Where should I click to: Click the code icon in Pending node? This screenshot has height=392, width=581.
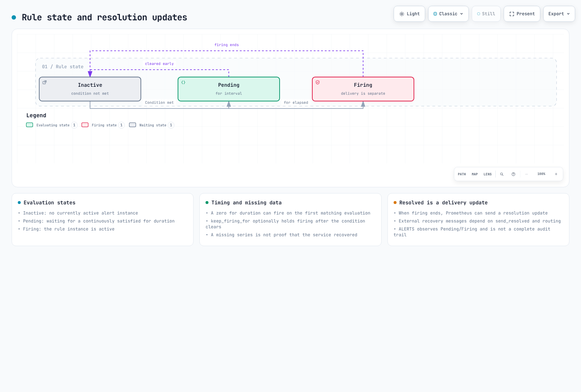tap(183, 82)
